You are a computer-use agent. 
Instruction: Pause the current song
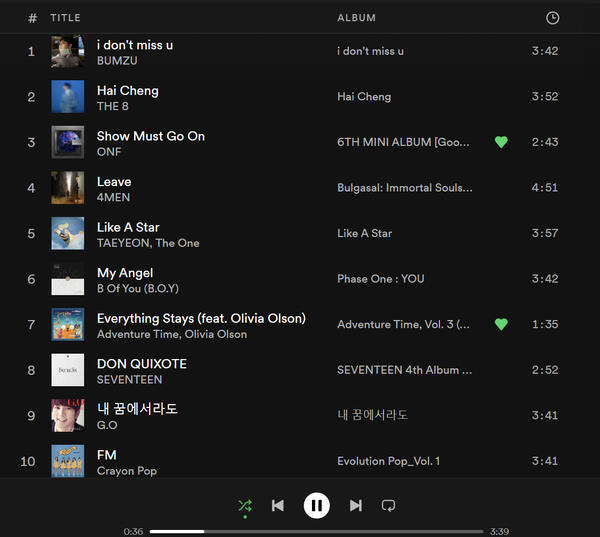click(316, 506)
